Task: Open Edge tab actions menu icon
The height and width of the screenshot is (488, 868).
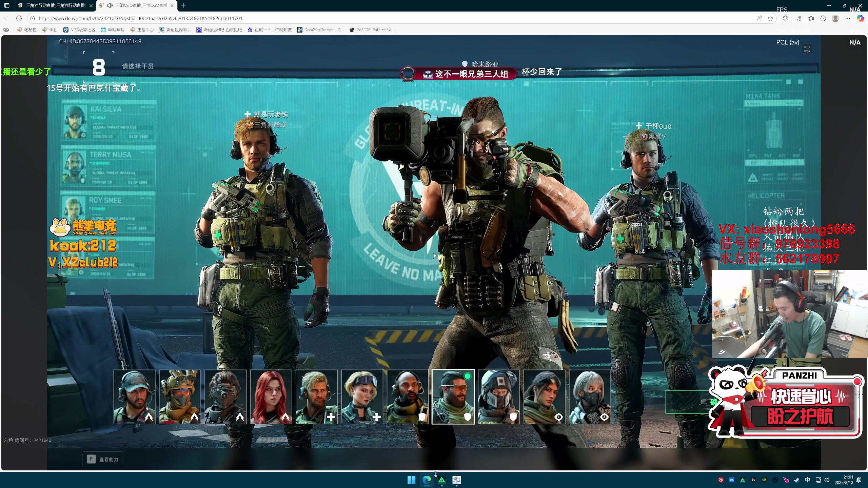Action: pos(7,5)
